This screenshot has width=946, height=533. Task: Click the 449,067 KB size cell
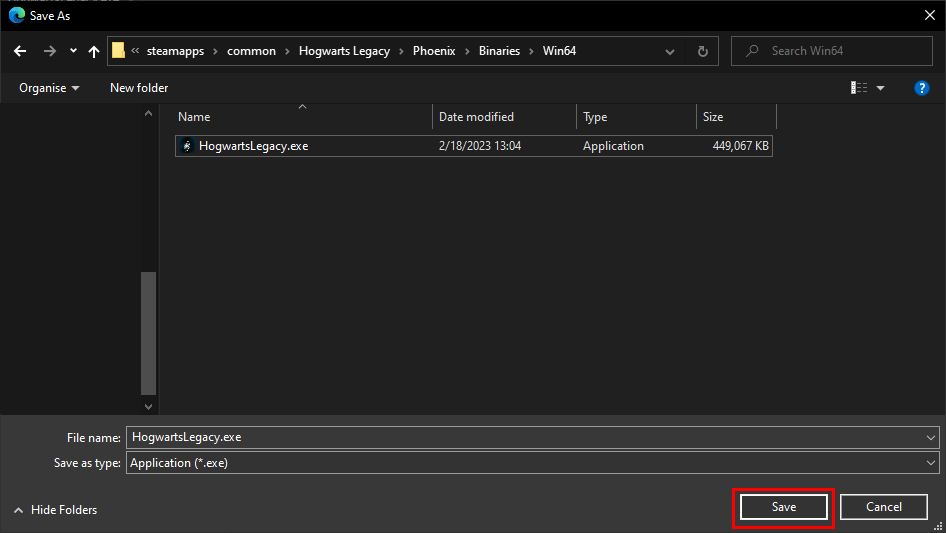(740, 146)
